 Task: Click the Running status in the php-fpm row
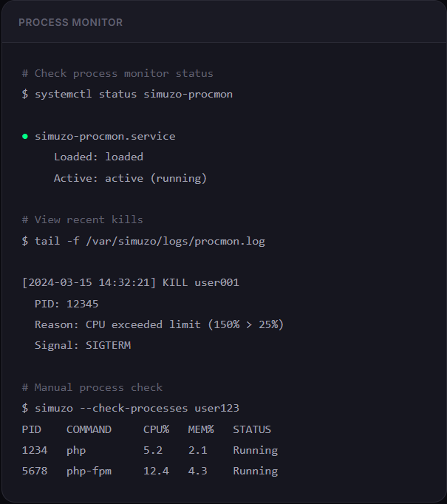[x=256, y=472]
